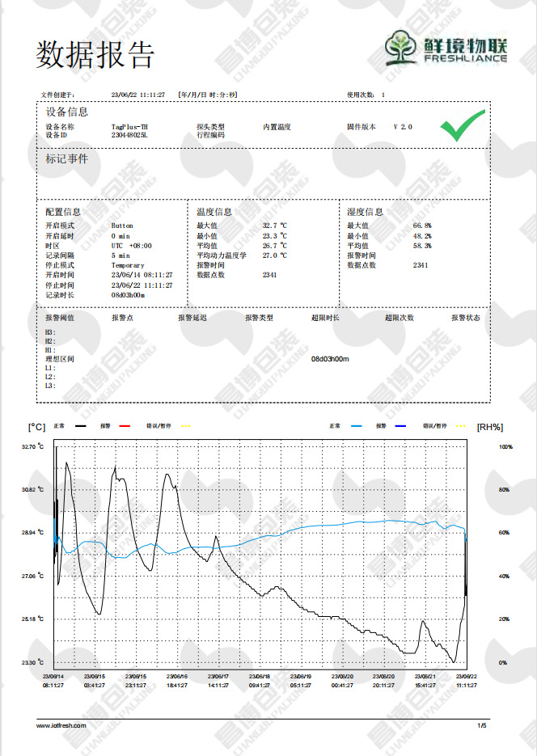Click the Freshliance tree logo icon
Viewport: 537px width, 756px height.
point(400,48)
